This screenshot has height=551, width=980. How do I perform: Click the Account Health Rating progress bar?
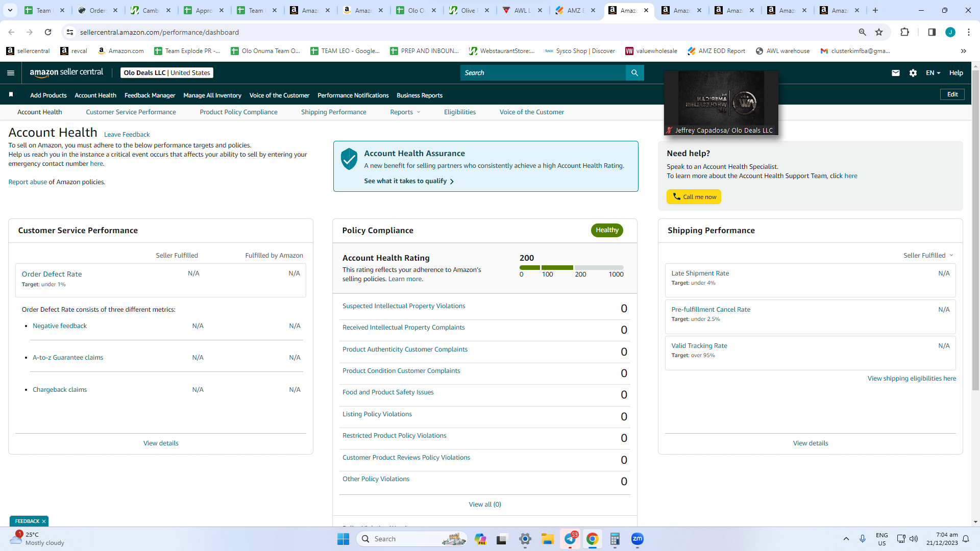click(x=572, y=267)
